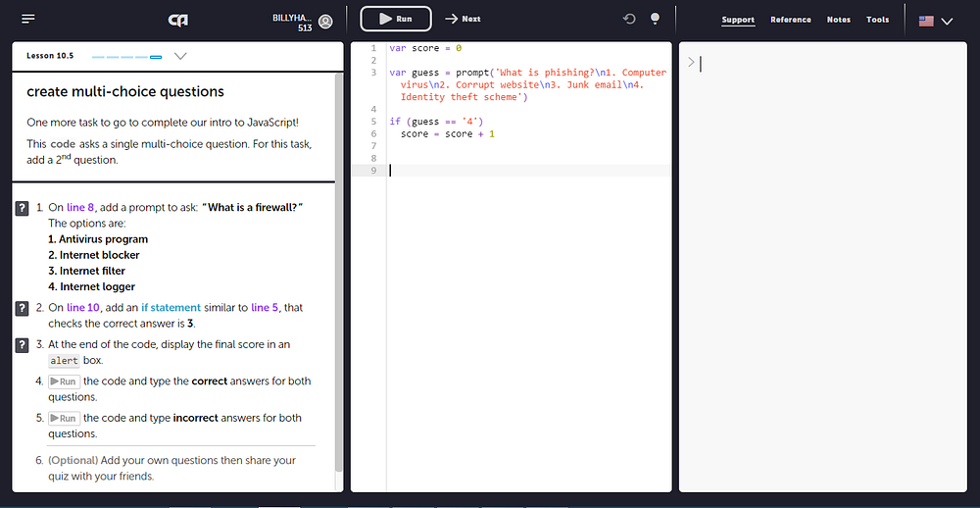Click the US flag language icon
Screen dimensions: 980x508
coord(926,21)
